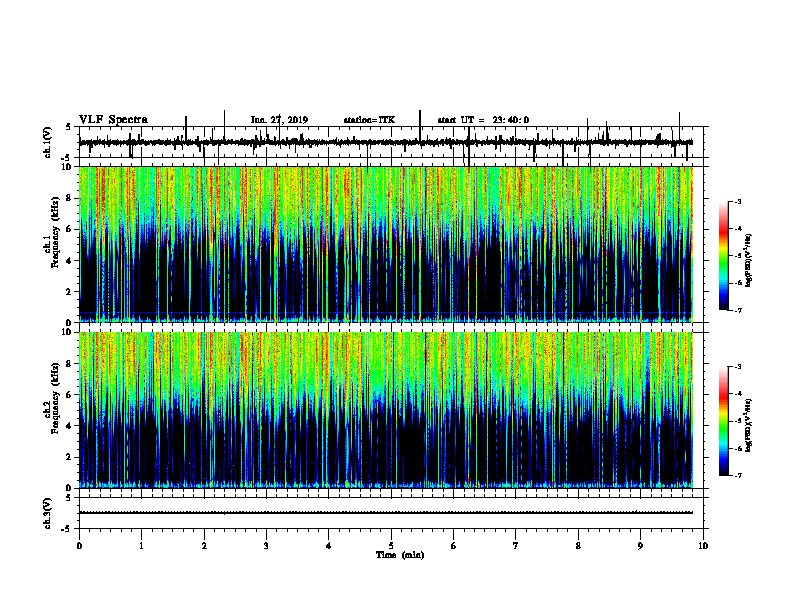This screenshot has width=792, height=612.
Task: Click the "Time (min)" axis title
Action: tap(400, 555)
